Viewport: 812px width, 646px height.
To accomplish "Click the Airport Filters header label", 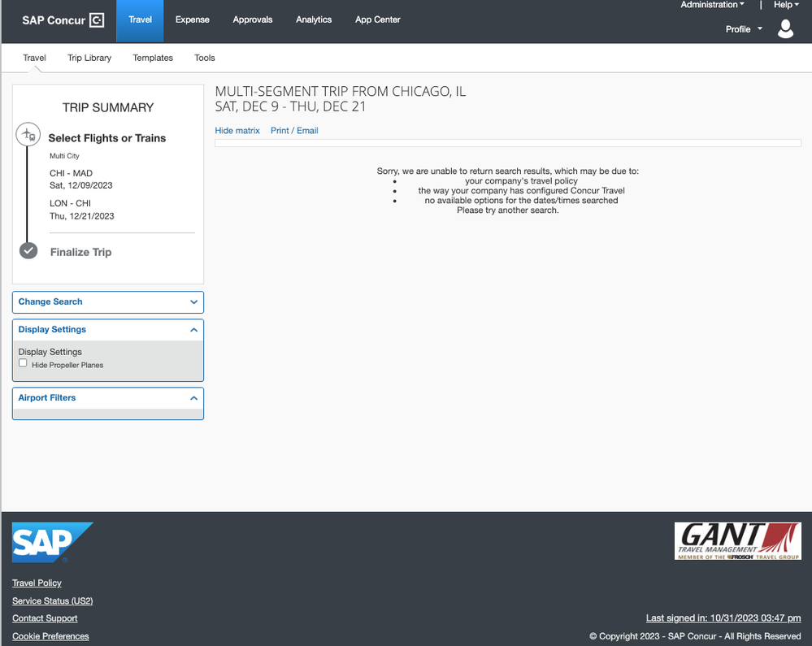I will point(47,398).
